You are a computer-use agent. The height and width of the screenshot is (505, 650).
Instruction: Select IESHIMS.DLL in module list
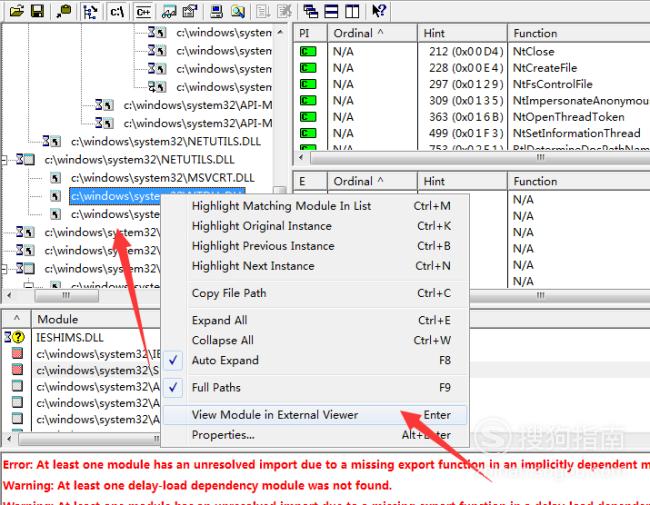coord(70,337)
